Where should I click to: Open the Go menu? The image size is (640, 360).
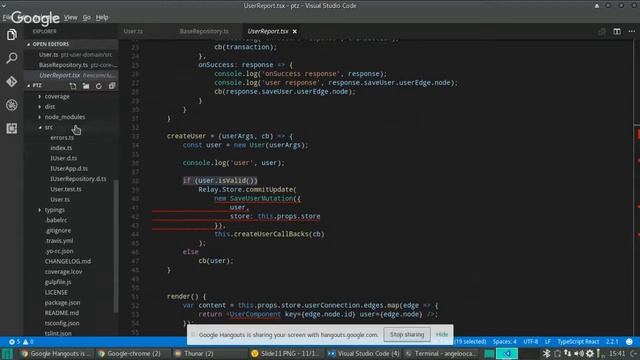coord(87,18)
